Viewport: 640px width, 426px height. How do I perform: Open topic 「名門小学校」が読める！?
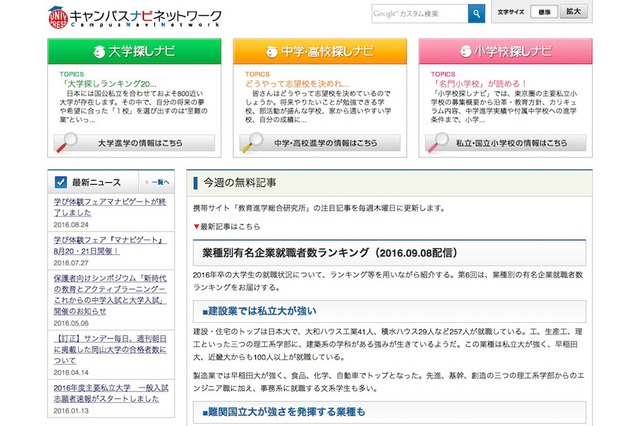[x=479, y=84]
